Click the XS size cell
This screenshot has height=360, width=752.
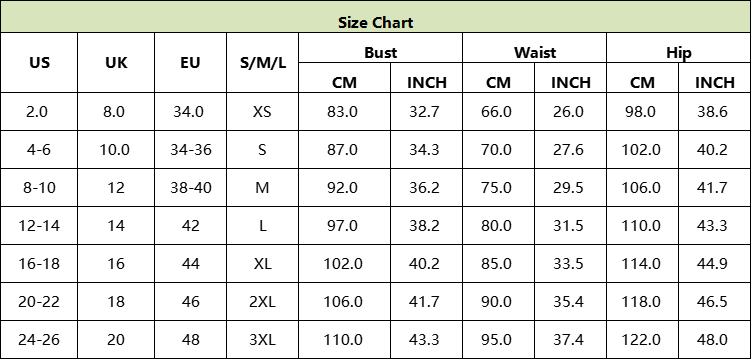[x=262, y=111]
